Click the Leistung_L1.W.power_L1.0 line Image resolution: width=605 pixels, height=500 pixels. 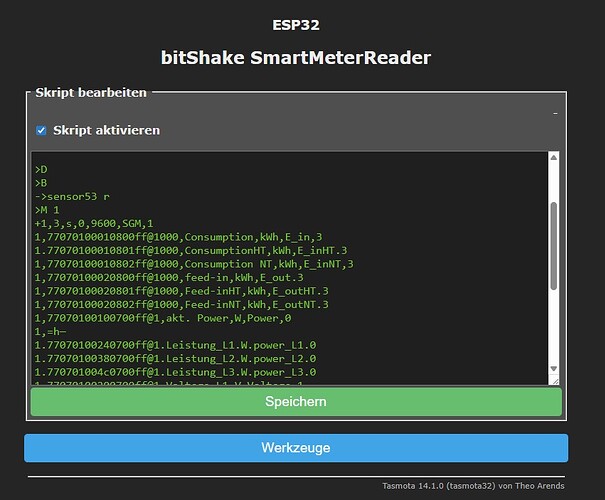pos(175,345)
